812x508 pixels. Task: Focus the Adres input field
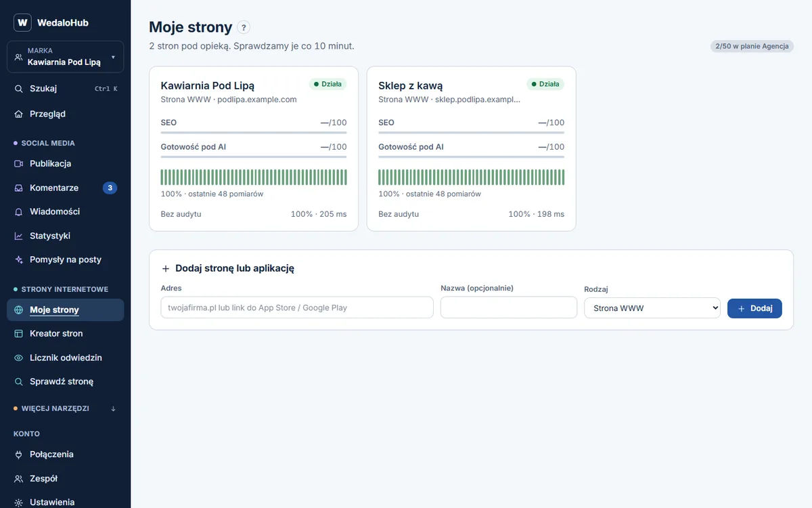(x=297, y=308)
